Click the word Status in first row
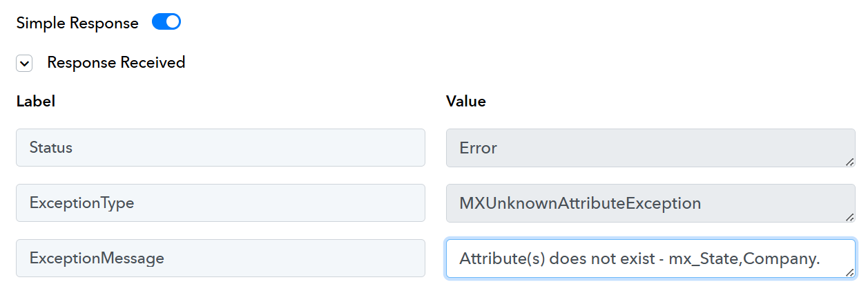This screenshot has width=868, height=291. pyautogui.click(x=51, y=147)
